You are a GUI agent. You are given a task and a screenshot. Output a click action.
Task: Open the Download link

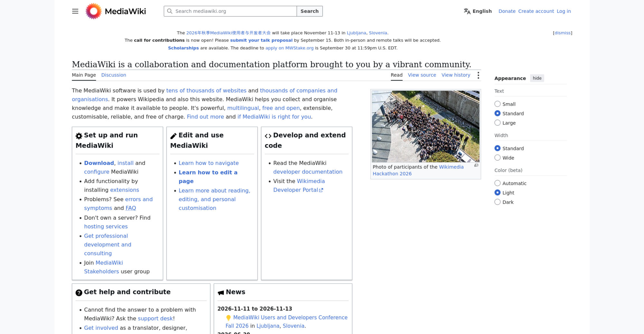(x=99, y=163)
